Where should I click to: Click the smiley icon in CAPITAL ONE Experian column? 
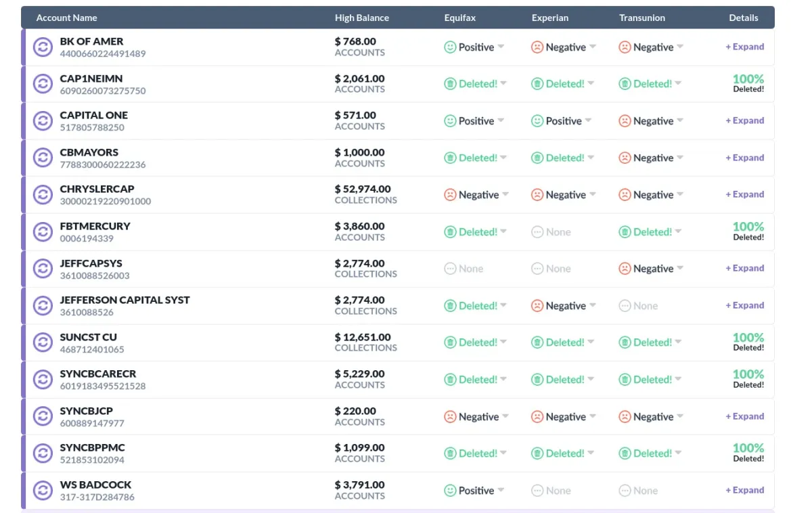click(x=537, y=121)
